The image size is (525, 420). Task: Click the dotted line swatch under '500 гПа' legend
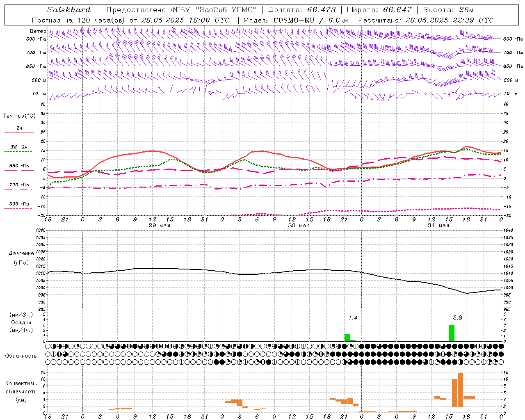pos(18,209)
